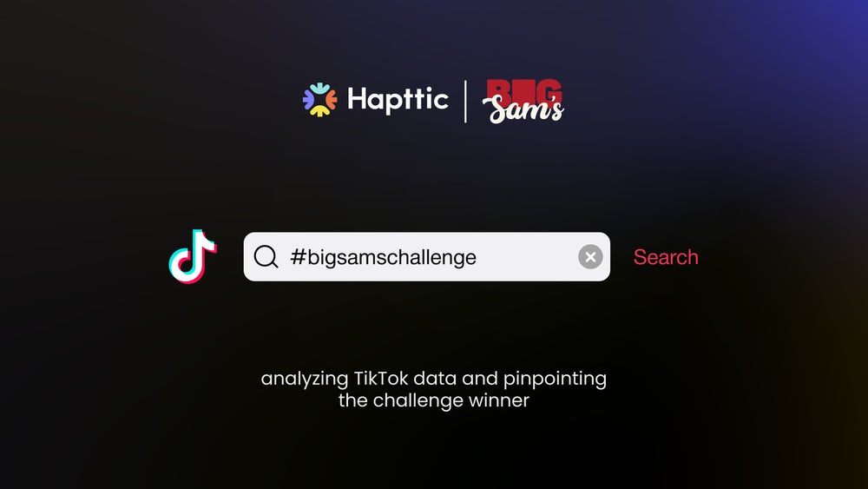Click the colorful Hapttic logo symbol
Viewport: 868px width, 489px height.
pos(320,100)
